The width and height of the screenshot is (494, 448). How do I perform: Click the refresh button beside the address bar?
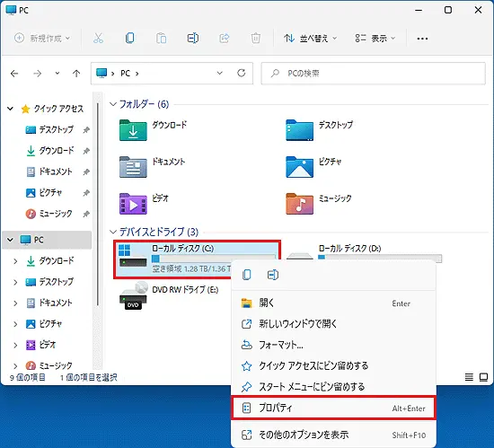[242, 73]
